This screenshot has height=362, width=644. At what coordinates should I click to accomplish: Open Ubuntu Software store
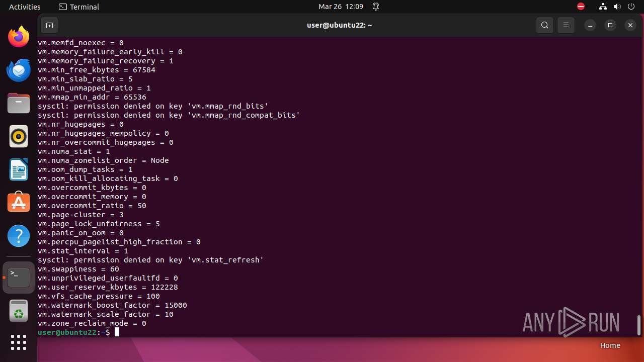point(19,203)
